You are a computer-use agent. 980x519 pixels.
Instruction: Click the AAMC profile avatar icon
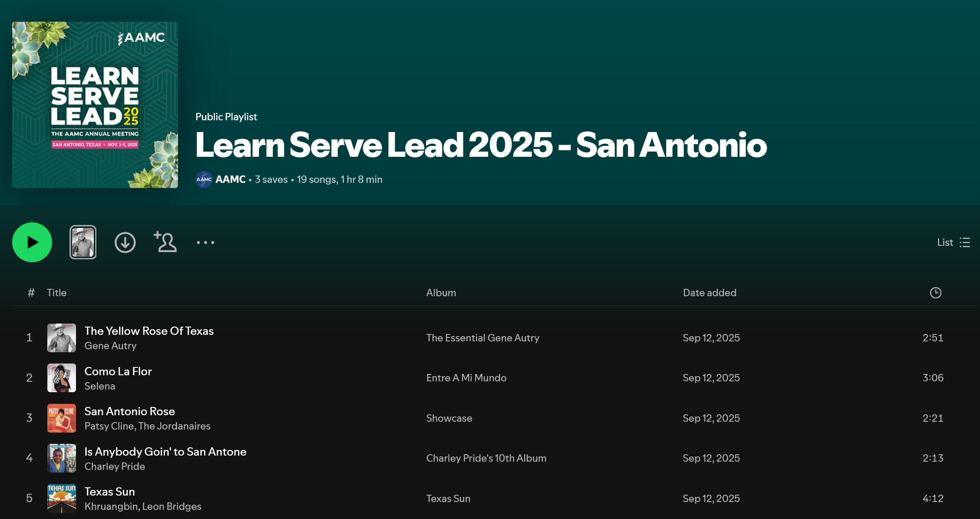click(204, 179)
